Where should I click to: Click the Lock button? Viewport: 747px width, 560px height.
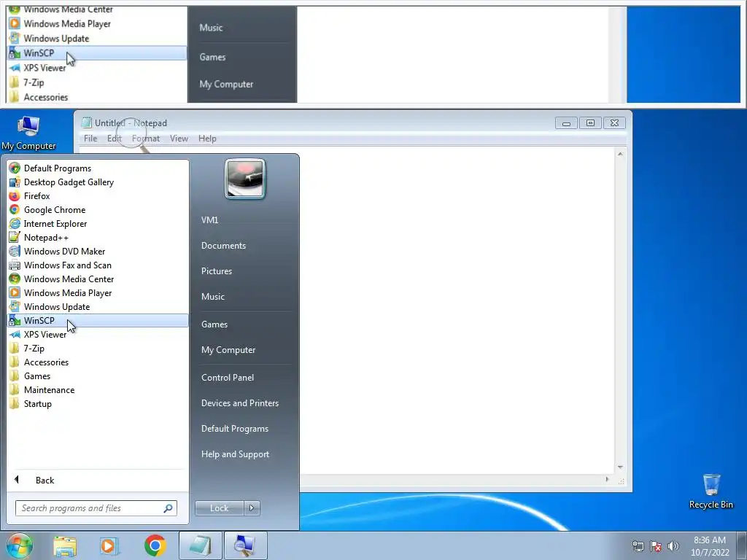219,508
